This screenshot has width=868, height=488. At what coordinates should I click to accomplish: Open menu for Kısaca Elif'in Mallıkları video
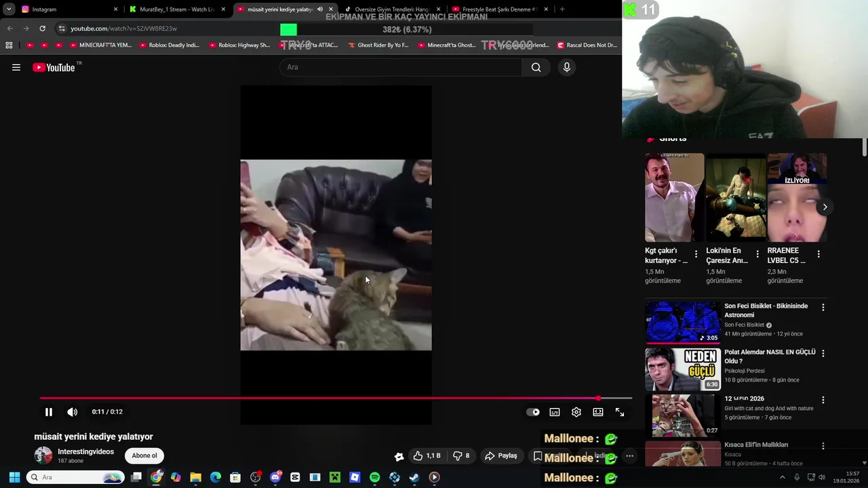click(x=823, y=446)
